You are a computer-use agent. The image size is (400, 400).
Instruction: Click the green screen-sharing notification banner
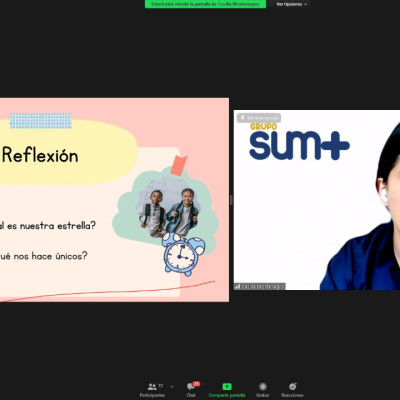click(x=205, y=4)
